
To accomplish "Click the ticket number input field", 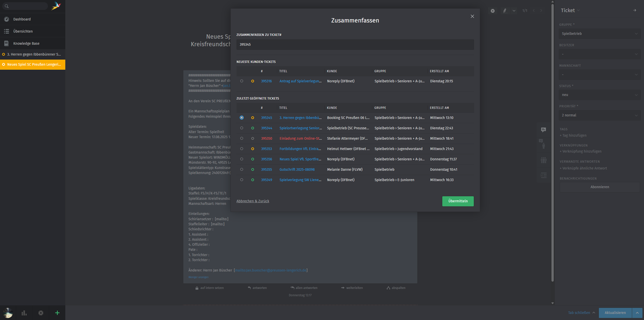I will (x=355, y=45).
